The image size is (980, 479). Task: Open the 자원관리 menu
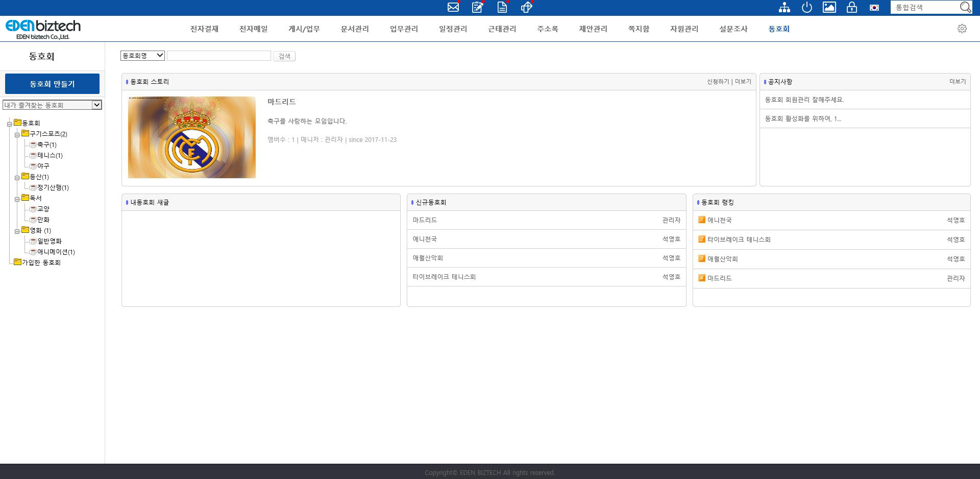coord(684,29)
